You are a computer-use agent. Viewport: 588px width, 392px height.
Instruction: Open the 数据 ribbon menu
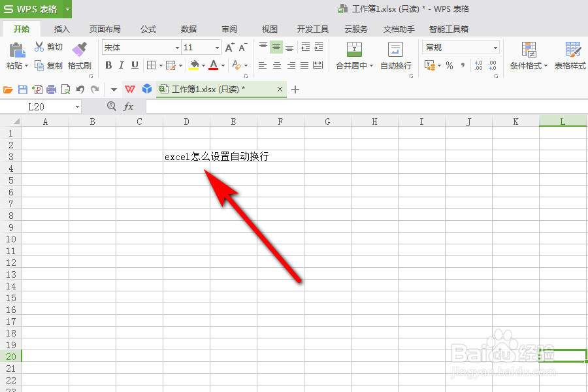(x=188, y=29)
